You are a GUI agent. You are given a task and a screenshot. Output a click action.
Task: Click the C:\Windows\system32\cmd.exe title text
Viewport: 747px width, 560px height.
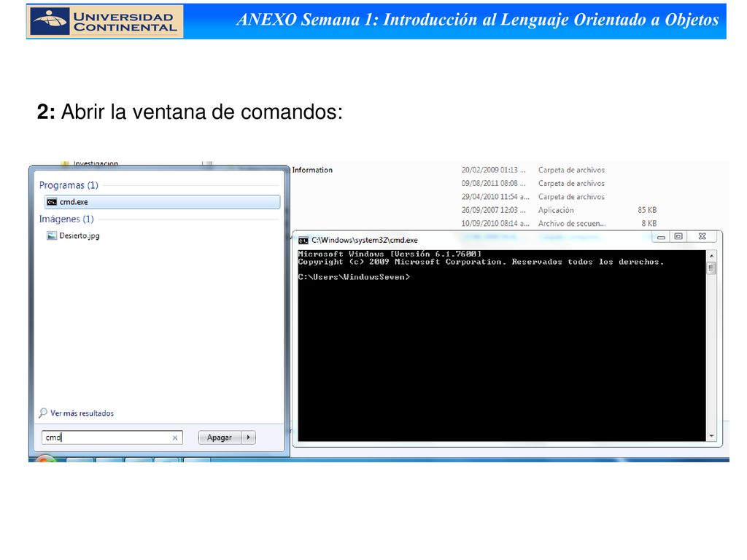click(365, 241)
